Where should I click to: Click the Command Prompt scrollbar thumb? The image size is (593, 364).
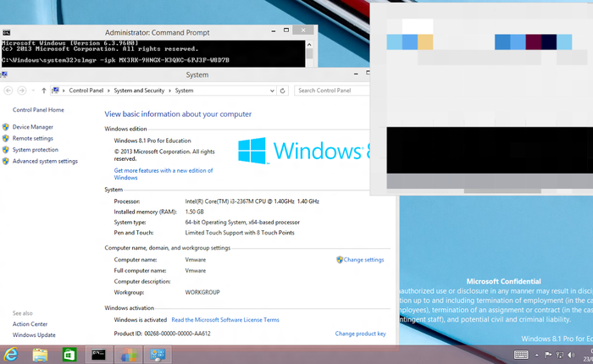[x=309, y=53]
